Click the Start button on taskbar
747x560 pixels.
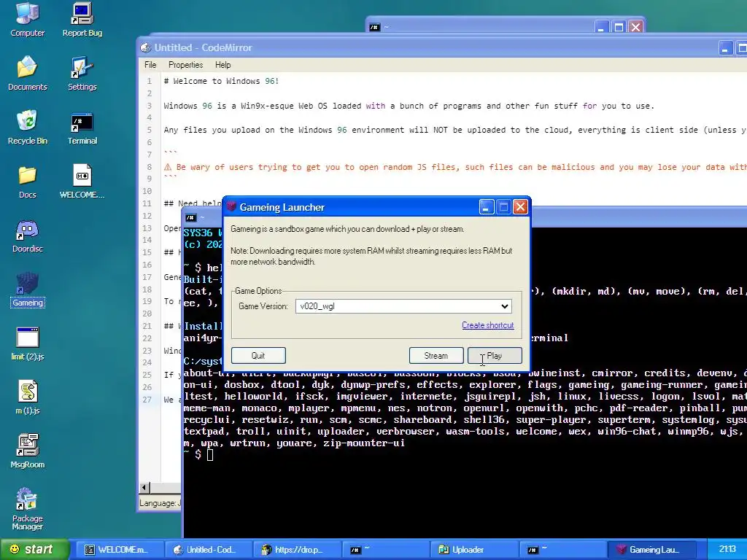tap(34, 549)
